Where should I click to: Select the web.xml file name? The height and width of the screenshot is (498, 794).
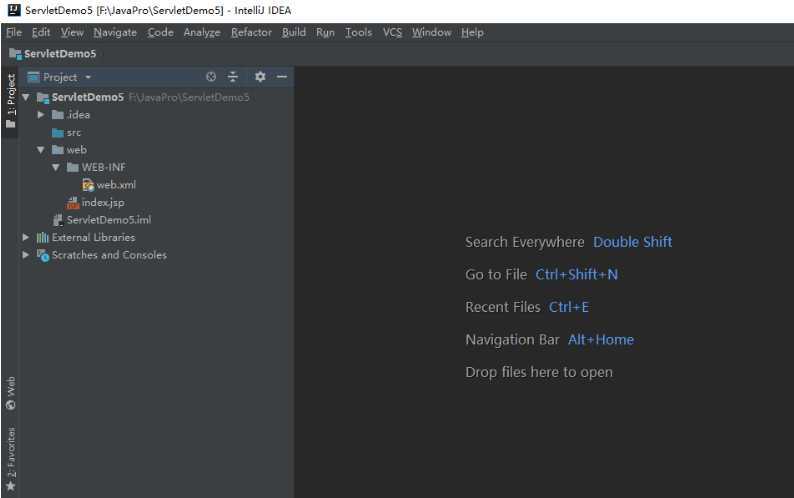pyautogui.click(x=116, y=185)
